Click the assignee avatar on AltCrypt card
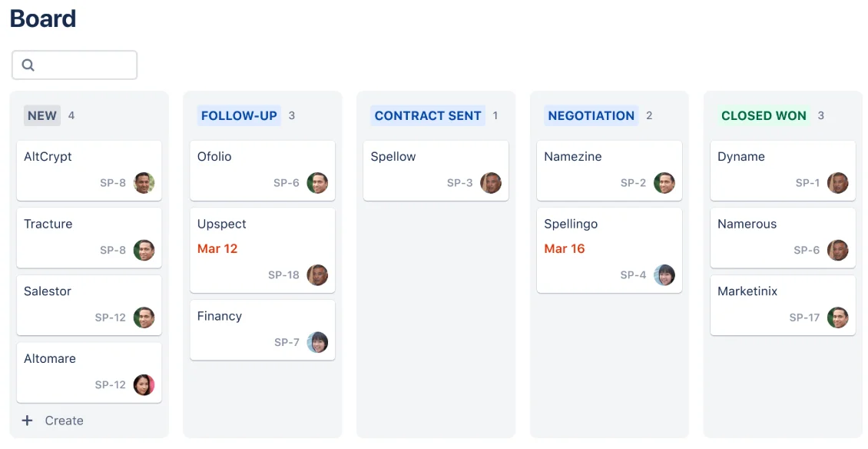This screenshot has width=868, height=449. tap(144, 183)
